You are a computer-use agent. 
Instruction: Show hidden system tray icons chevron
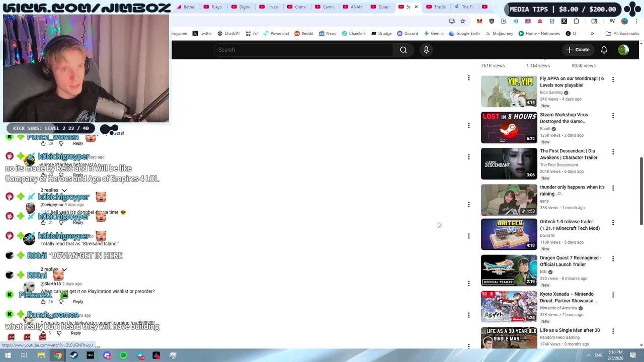[588, 355]
